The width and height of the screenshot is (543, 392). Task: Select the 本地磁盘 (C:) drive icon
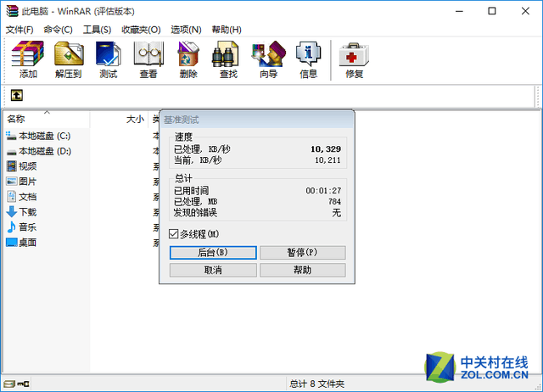(x=11, y=136)
